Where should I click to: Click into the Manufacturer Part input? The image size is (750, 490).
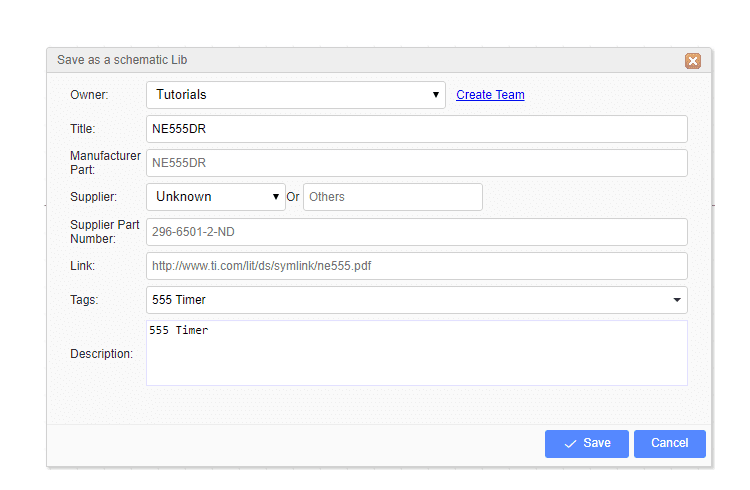pos(416,163)
